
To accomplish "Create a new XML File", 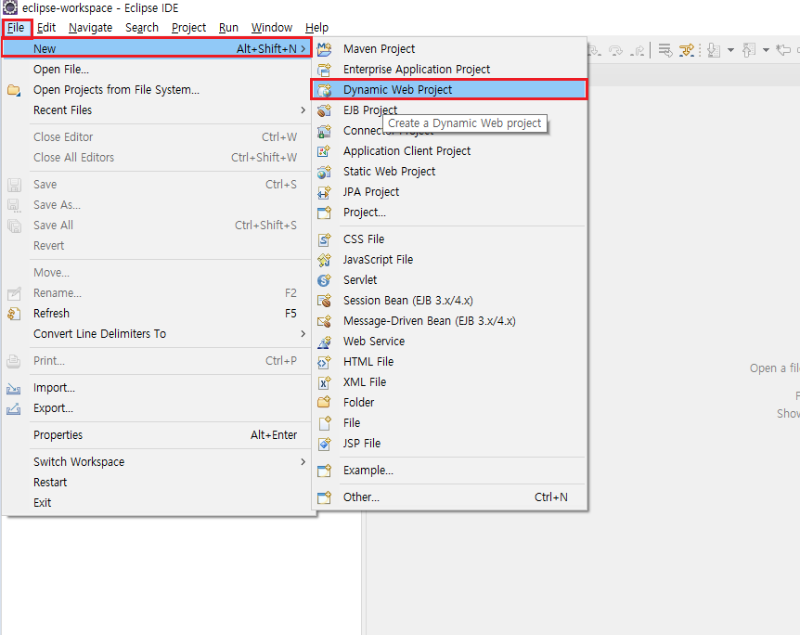I will [449, 382].
